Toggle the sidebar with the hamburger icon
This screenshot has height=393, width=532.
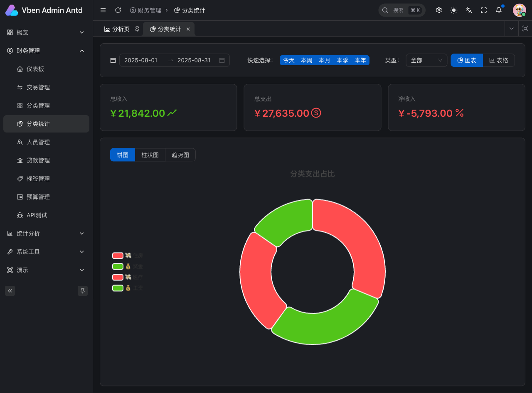coord(103,10)
